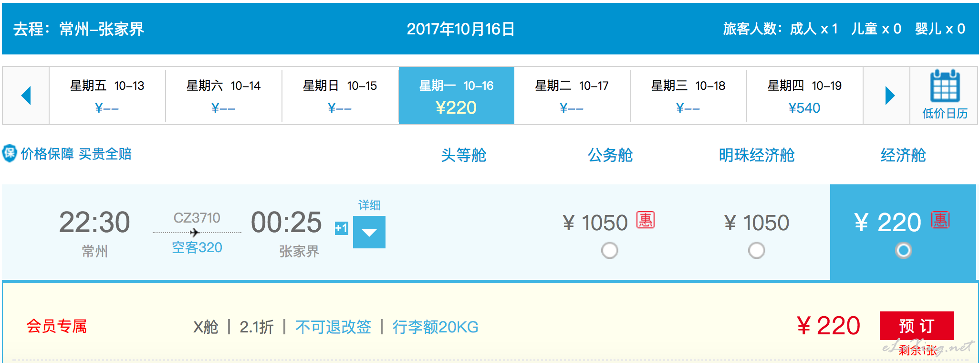Click the previous dates left arrow
The height and width of the screenshot is (363, 980).
point(26,96)
